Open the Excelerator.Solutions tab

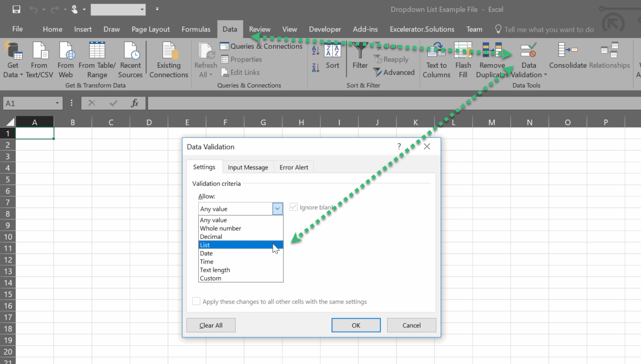click(422, 30)
